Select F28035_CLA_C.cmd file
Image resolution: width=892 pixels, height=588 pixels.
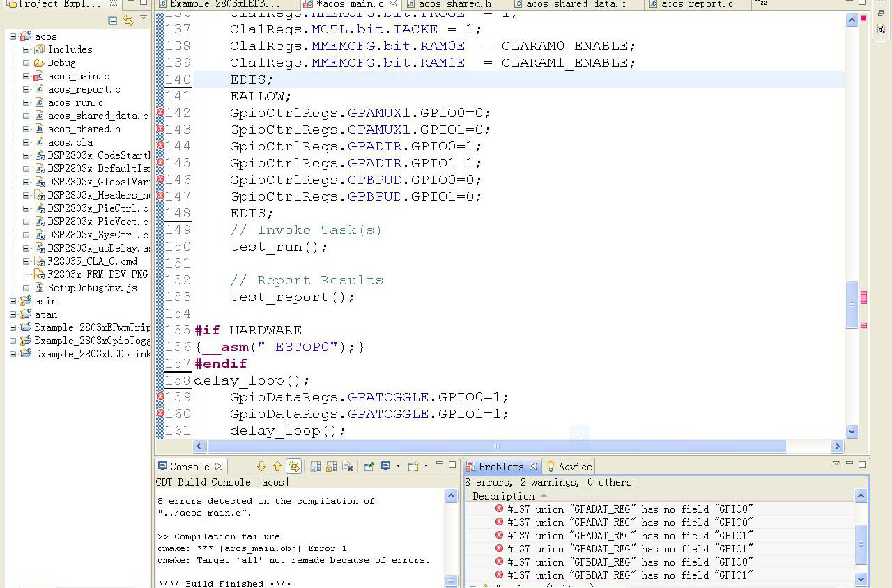[x=92, y=261]
